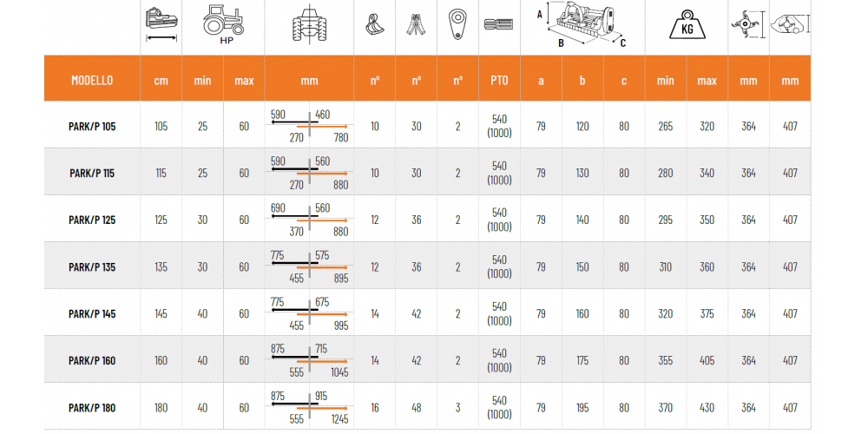
Task: Click the MODELLO column header
Action: (92, 81)
